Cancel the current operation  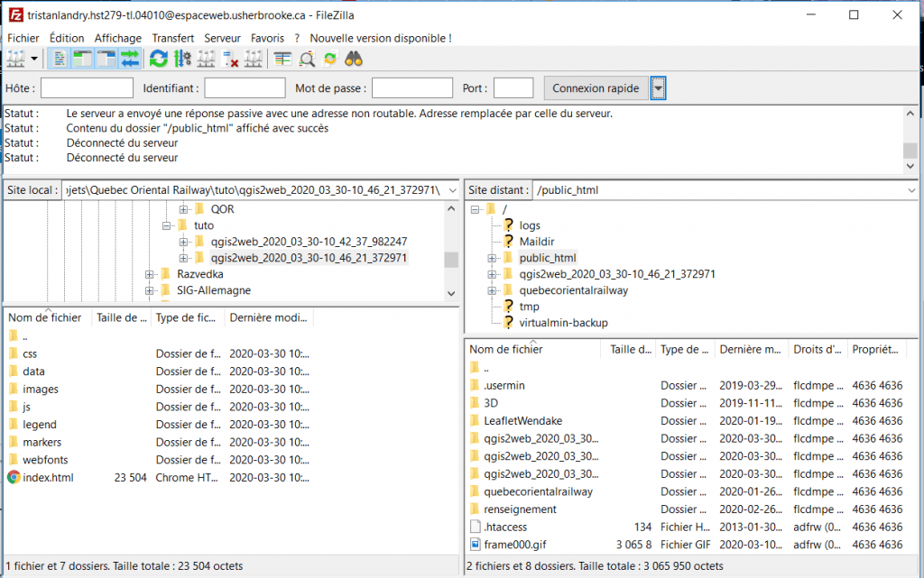tap(207, 59)
